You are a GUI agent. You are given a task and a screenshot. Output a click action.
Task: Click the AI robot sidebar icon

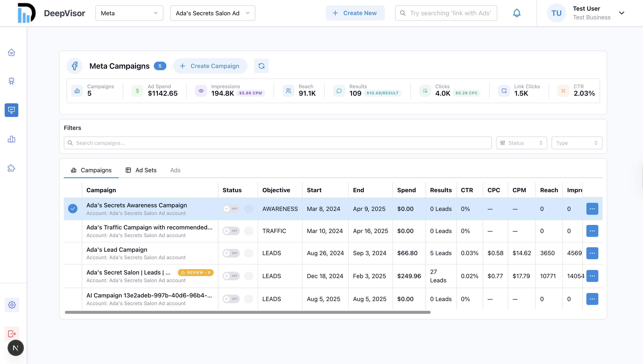click(11, 81)
